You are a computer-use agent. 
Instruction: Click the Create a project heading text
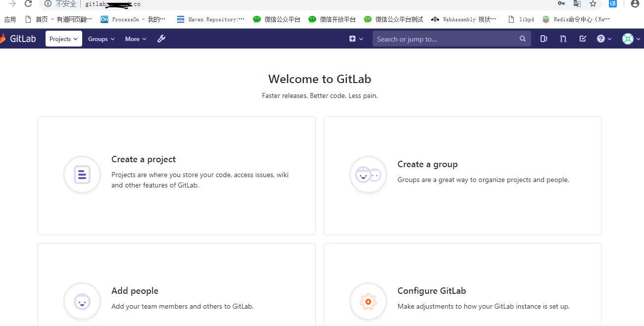point(144,159)
